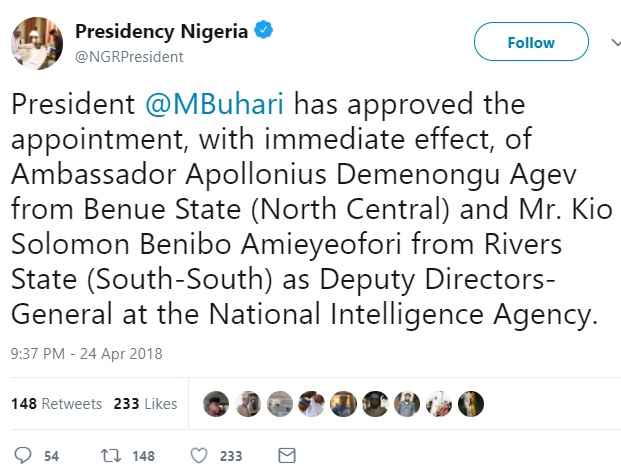Click the blue verified badge
The width and height of the screenshot is (621, 474).
click(264, 31)
